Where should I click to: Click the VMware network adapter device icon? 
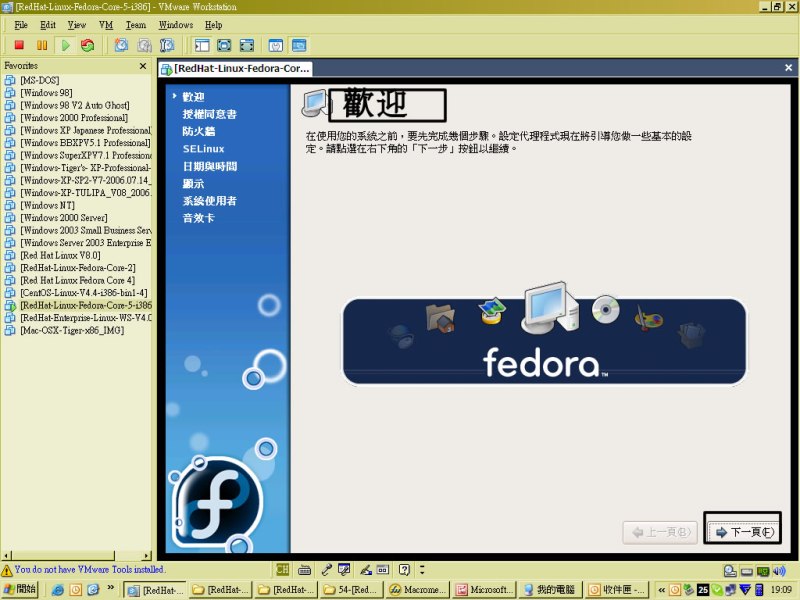(x=763, y=571)
